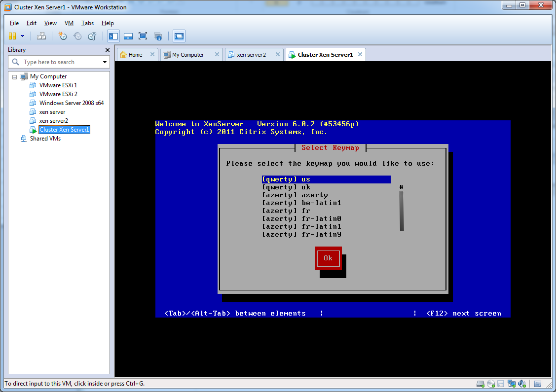
Task: Switch to the xen server2 tab
Action: [251, 55]
